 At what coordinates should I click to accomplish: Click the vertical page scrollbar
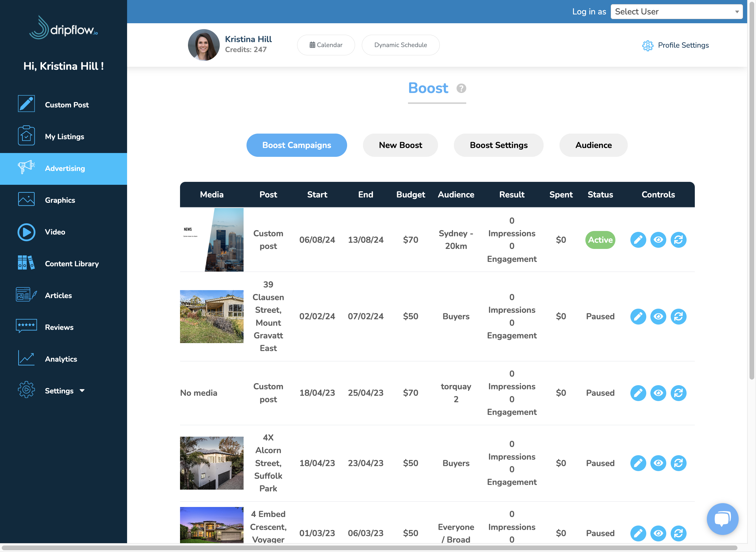coord(752,190)
